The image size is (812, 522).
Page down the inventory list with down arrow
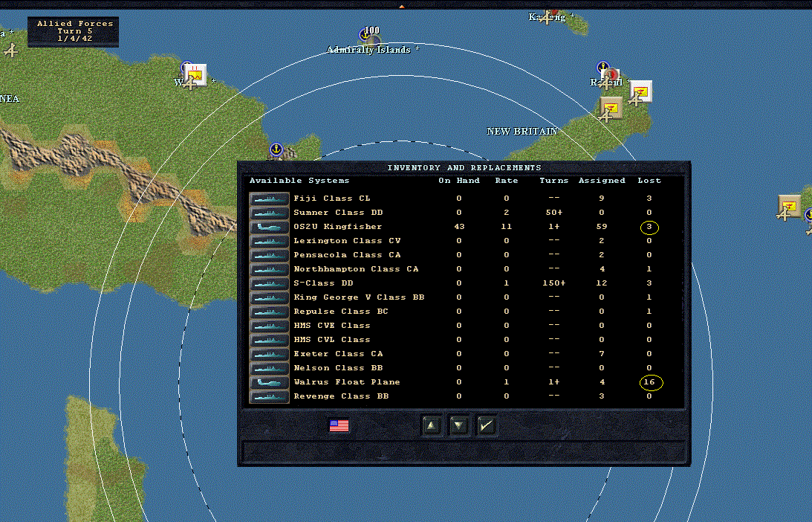point(459,425)
